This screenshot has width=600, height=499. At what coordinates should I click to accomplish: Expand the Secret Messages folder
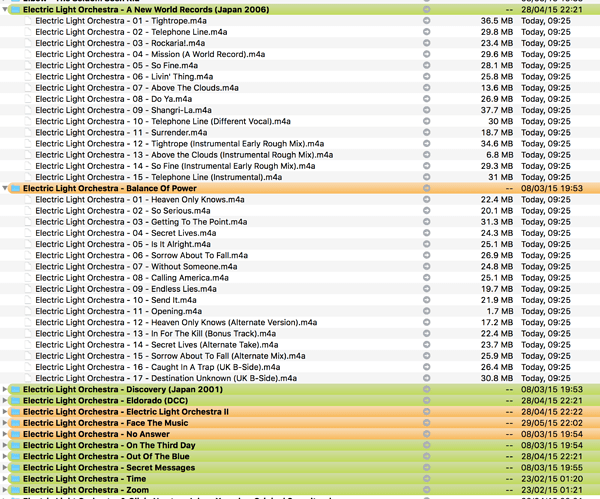[5, 468]
